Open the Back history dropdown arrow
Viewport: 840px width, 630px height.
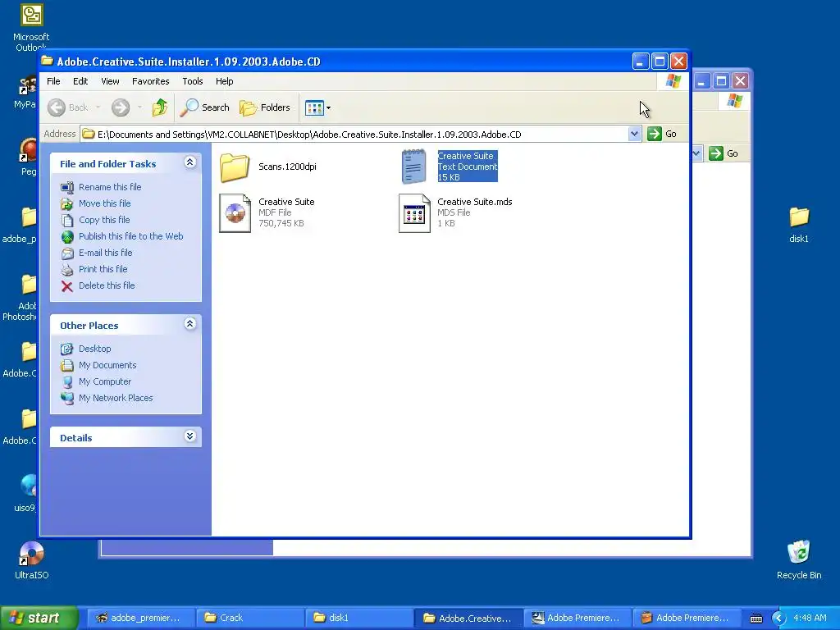(98, 107)
